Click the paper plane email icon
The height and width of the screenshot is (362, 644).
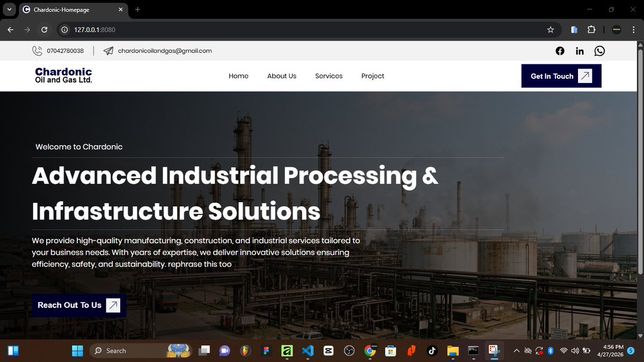tap(108, 51)
